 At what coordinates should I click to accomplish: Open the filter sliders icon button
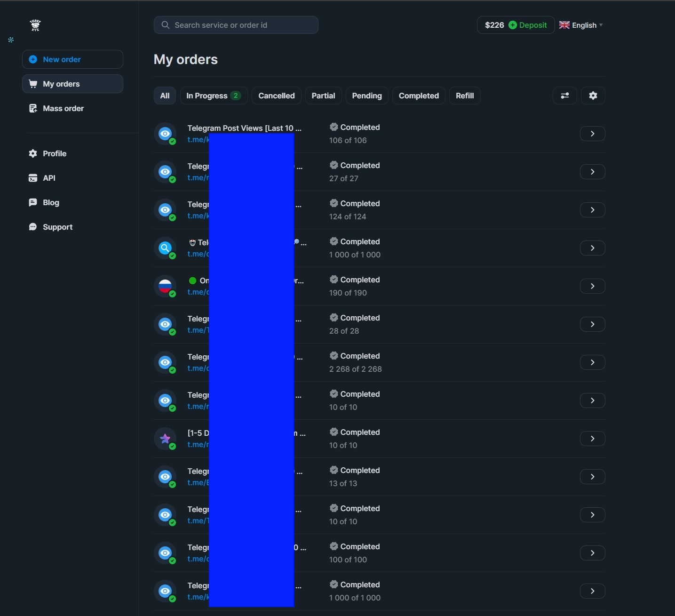(x=564, y=96)
